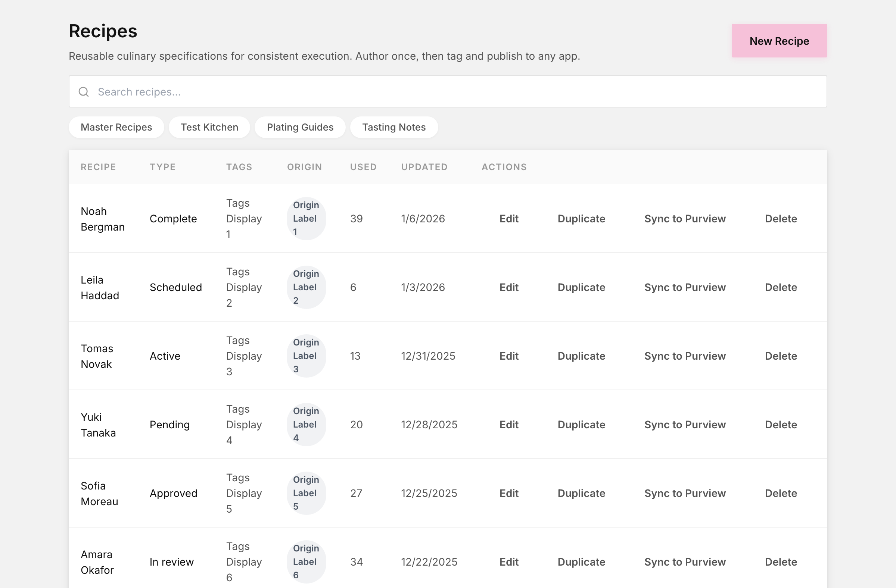Select the Yuki Tanaka recipe name
Screen dimensions: 896x588
pos(98,425)
